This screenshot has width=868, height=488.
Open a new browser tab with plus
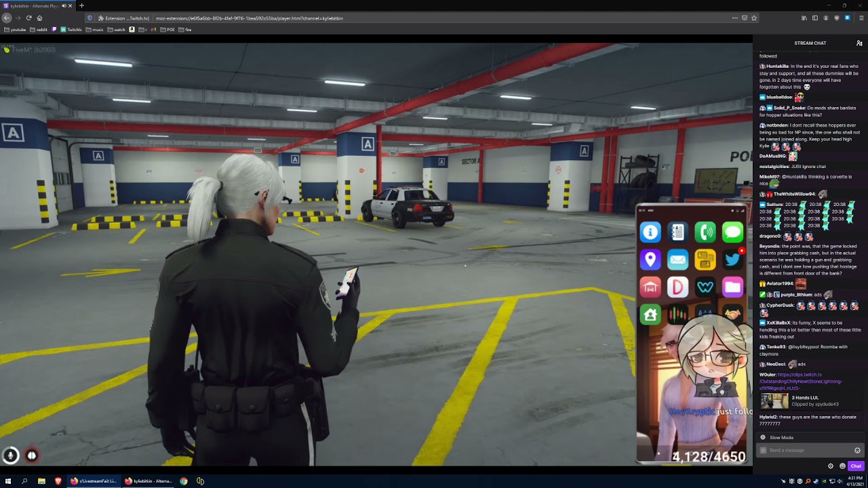coord(81,5)
